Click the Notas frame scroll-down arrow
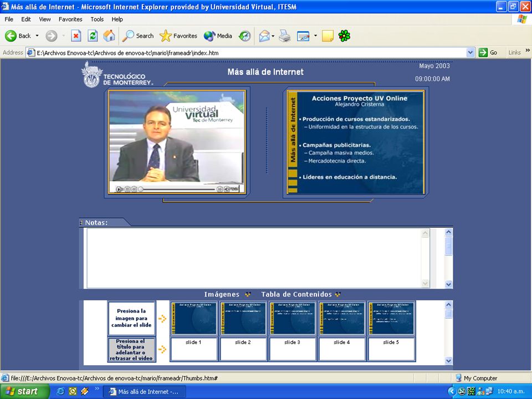Screen dimensions: 532x399 tap(448, 284)
